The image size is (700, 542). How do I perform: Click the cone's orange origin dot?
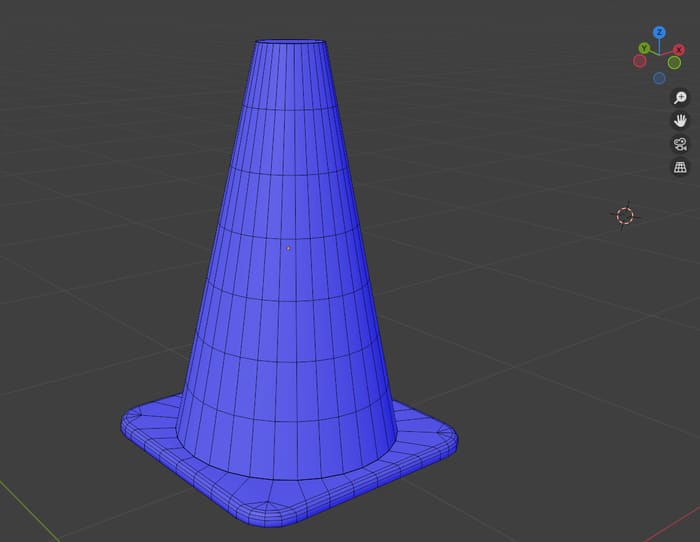tap(289, 248)
